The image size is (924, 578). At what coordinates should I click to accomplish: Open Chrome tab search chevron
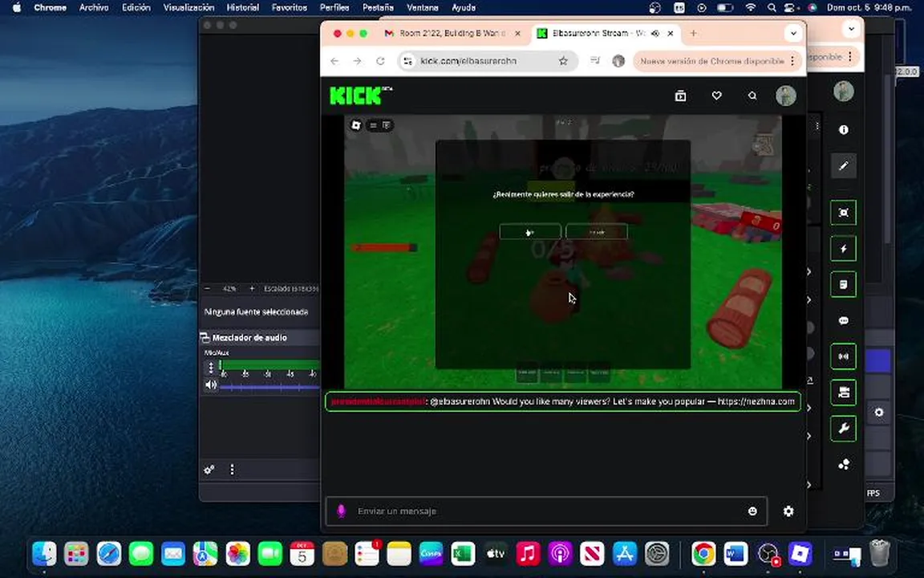pyautogui.click(x=793, y=33)
